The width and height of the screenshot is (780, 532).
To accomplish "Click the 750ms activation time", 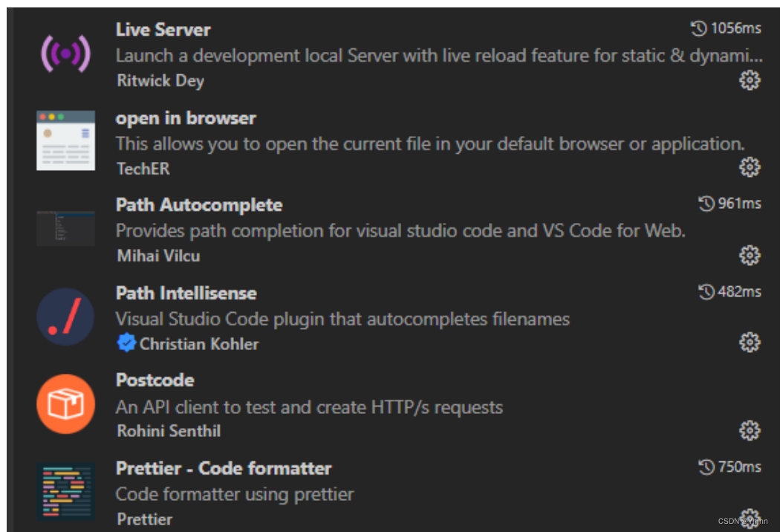I will (740, 467).
